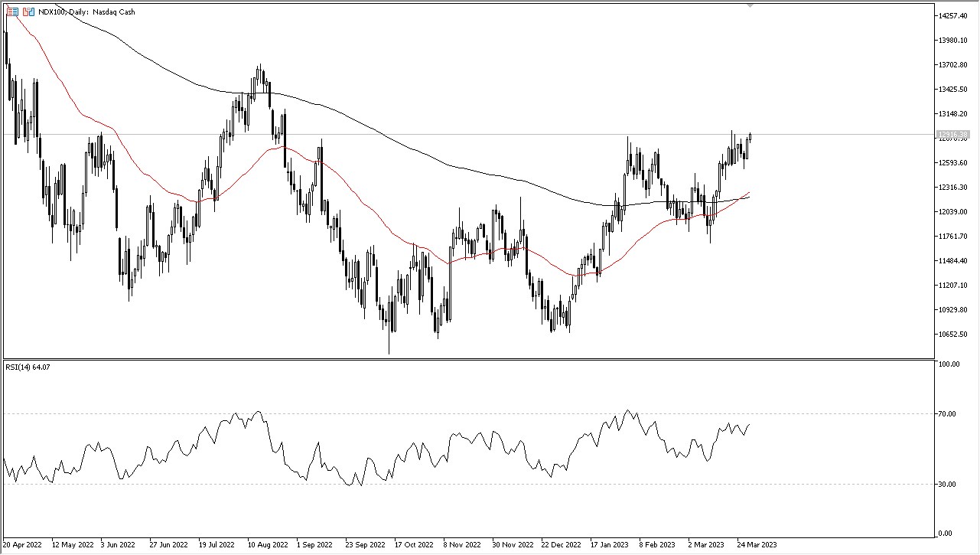The height and width of the screenshot is (555, 980).
Task: Click the 17 Jan 2023 date label
Action: pos(609,544)
